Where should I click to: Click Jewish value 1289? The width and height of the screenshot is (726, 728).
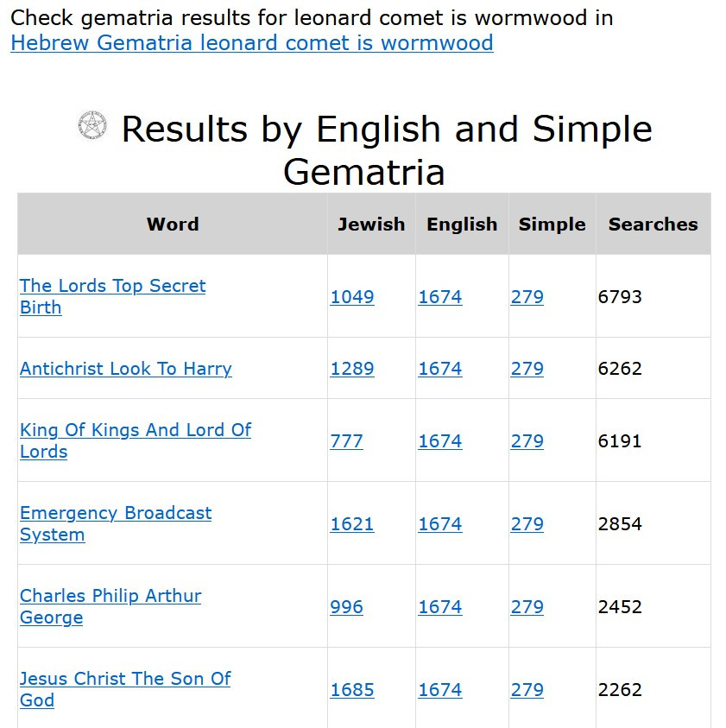tap(351, 369)
